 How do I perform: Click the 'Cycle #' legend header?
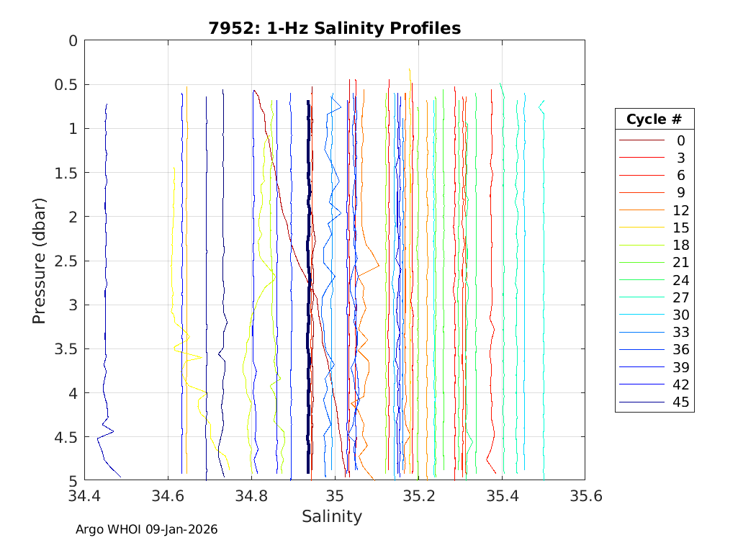point(654,120)
